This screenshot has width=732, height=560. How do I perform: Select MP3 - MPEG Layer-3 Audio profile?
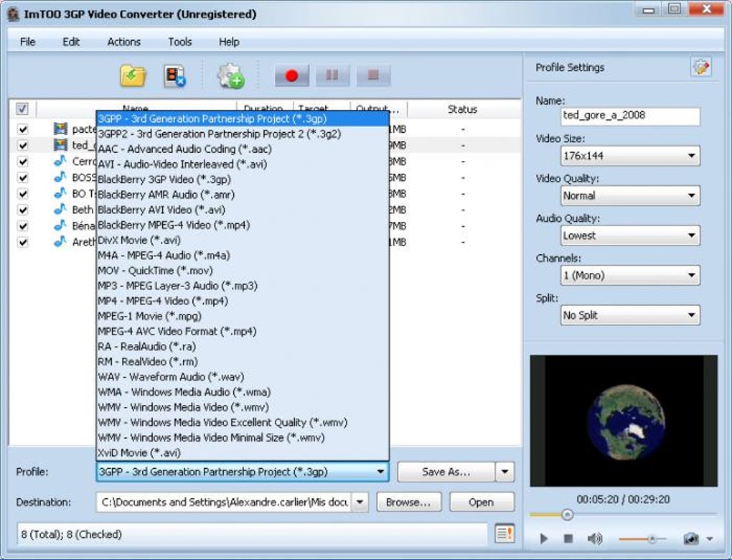click(243, 285)
